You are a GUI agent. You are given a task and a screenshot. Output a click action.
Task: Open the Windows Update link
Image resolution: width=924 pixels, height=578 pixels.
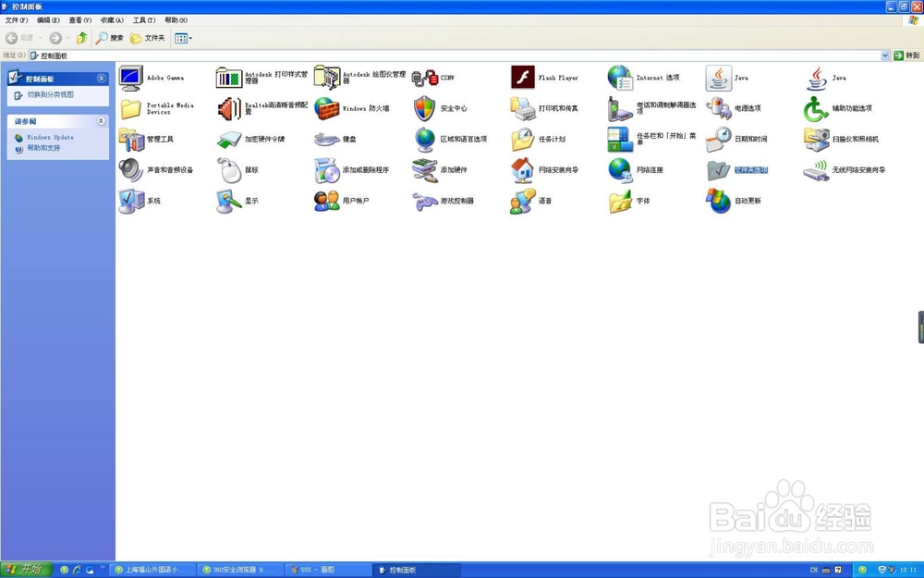50,137
